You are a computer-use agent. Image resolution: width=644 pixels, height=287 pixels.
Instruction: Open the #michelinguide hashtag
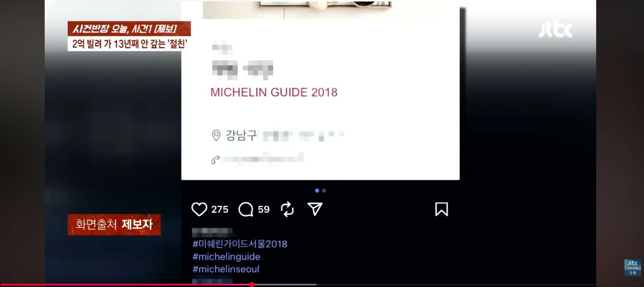point(226,257)
